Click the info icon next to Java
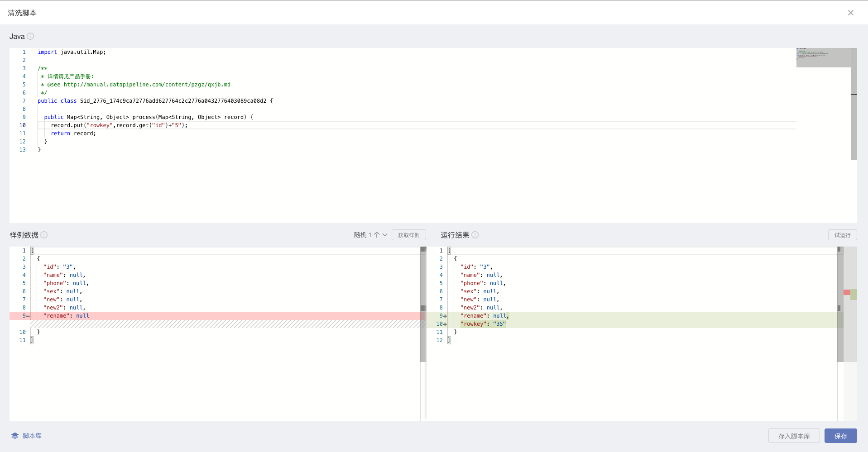This screenshot has height=452, width=868. click(30, 36)
